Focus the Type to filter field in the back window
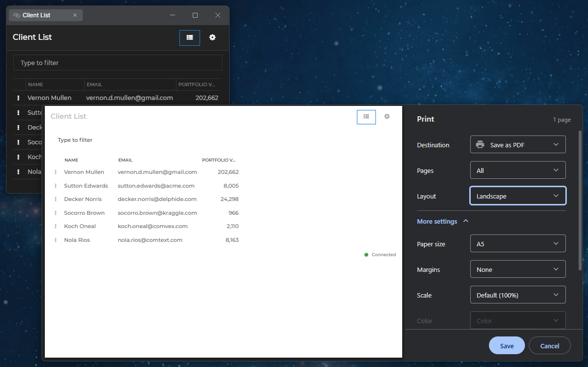 (x=118, y=63)
